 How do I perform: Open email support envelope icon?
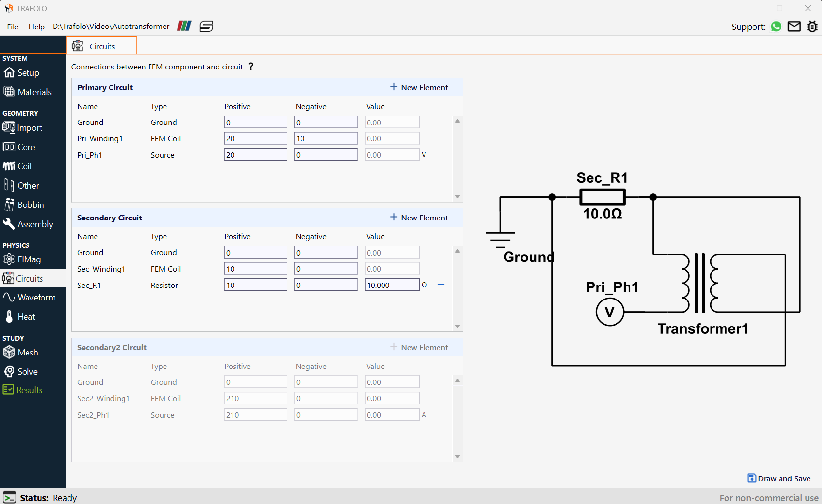(x=794, y=27)
